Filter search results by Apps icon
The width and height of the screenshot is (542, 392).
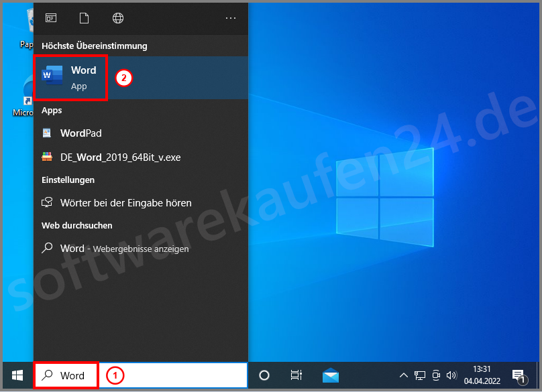51,18
